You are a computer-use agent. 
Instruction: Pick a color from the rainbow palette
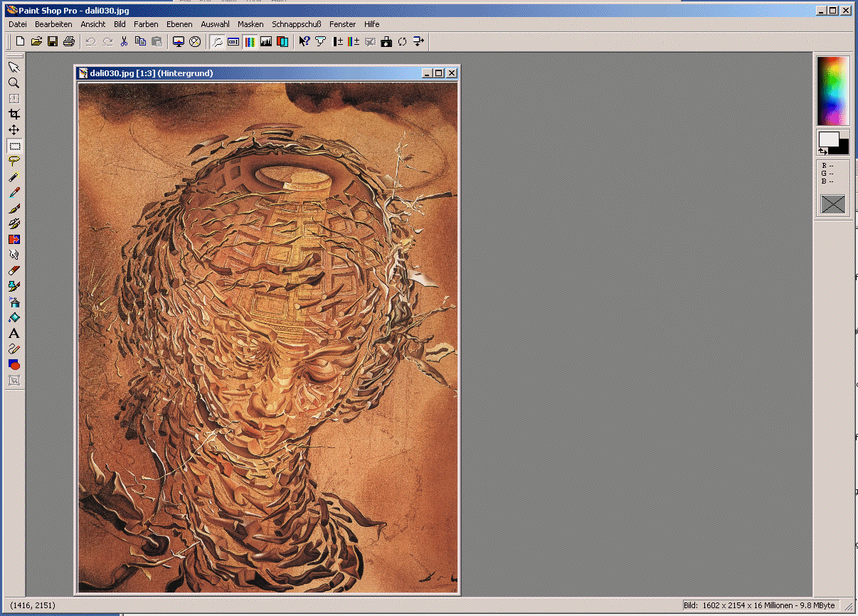pyautogui.click(x=833, y=90)
